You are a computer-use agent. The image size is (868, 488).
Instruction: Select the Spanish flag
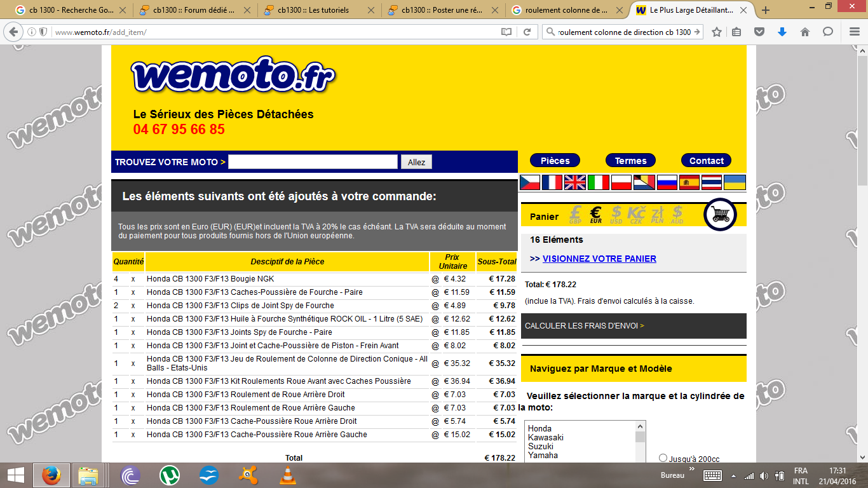coord(689,182)
